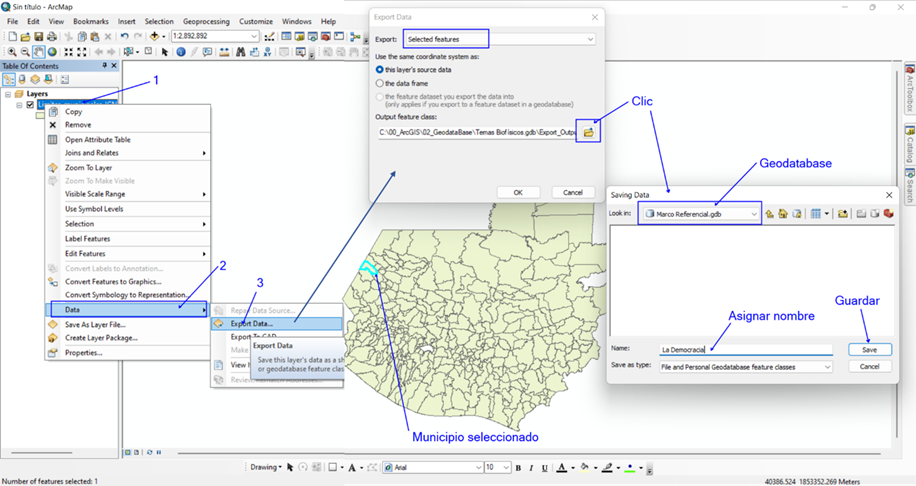Viewport: 916px width, 486px height.
Task: Click the Add Data icon
Action: click(154, 36)
